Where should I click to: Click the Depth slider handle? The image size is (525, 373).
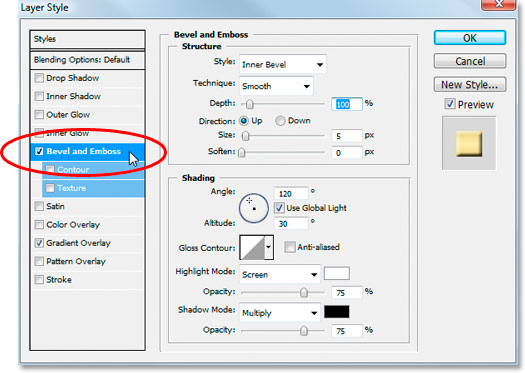249,104
